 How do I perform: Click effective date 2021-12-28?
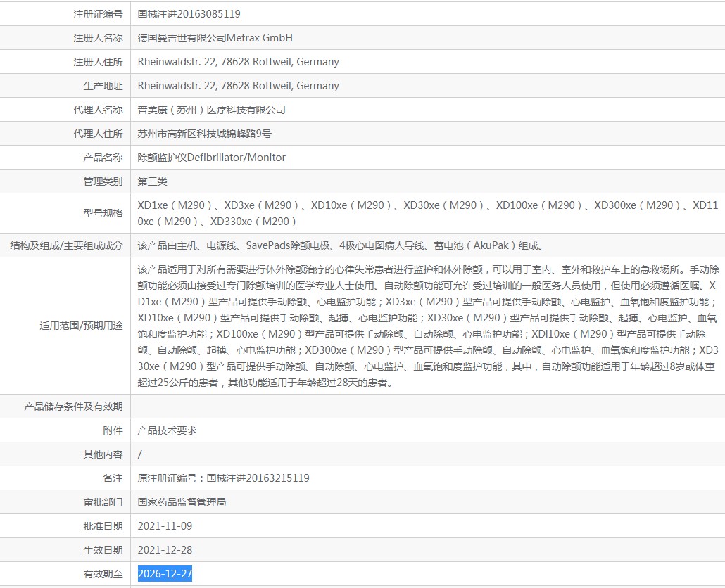165,550
